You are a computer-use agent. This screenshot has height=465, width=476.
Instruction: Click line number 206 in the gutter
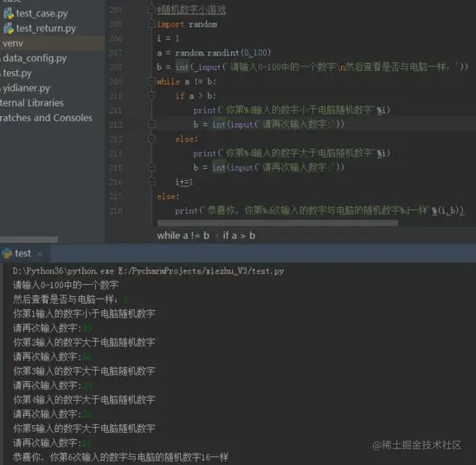point(116,39)
